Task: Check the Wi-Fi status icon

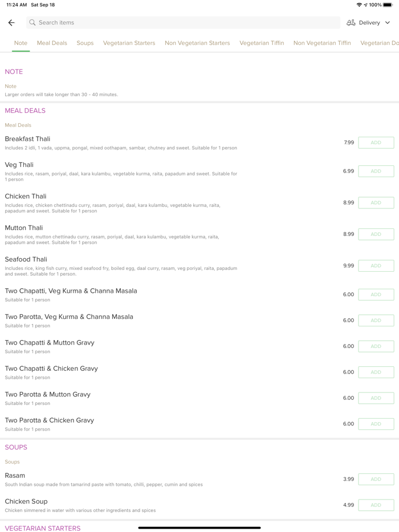Action: pos(359,5)
